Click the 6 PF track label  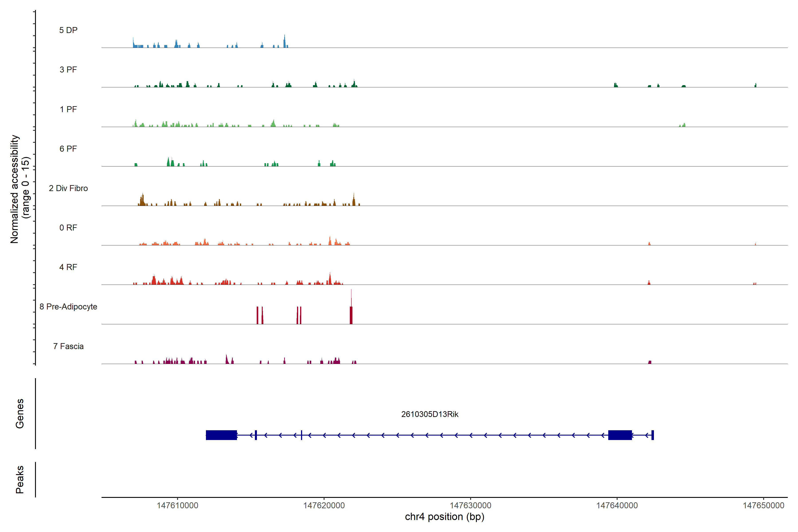coord(68,149)
